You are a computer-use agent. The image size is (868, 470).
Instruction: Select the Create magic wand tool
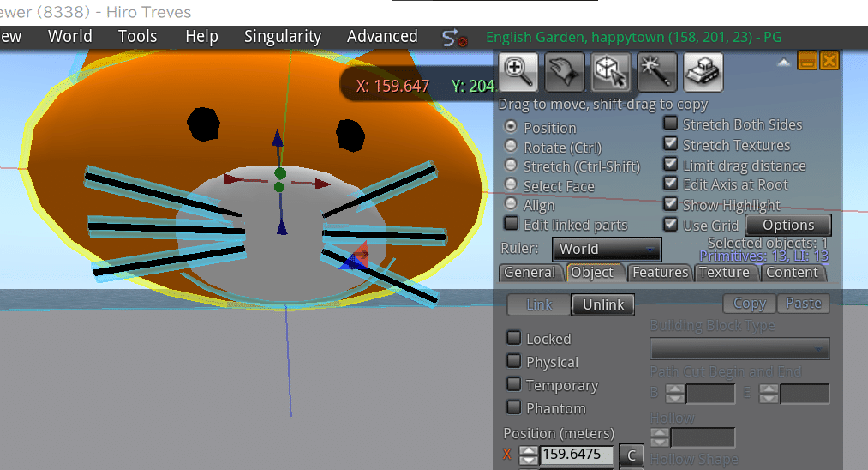pyautogui.click(x=656, y=72)
